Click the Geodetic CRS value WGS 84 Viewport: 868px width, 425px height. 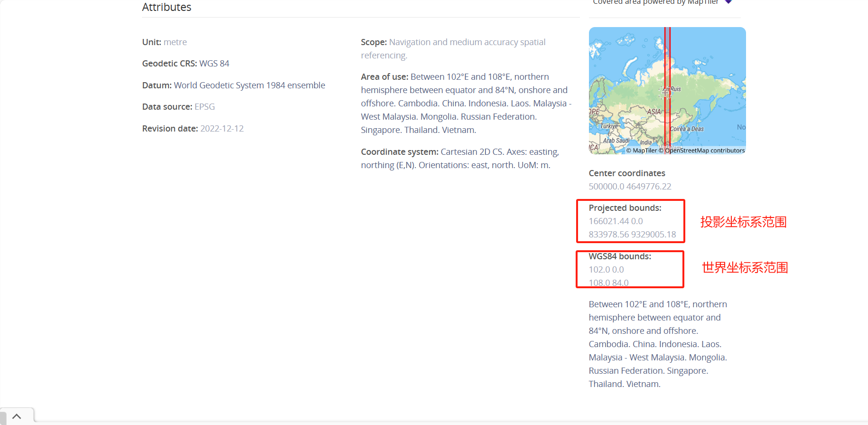pyautogui.click(x=214, y=64)
